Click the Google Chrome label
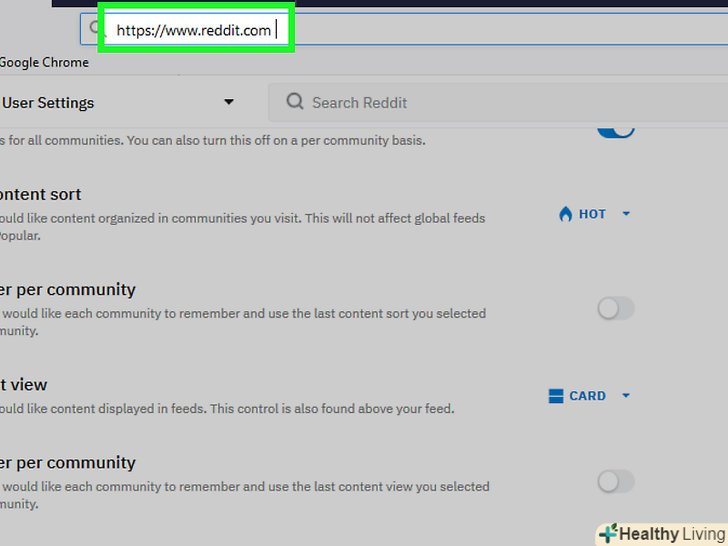Screen dimensions: 728x546 (44, 62)
